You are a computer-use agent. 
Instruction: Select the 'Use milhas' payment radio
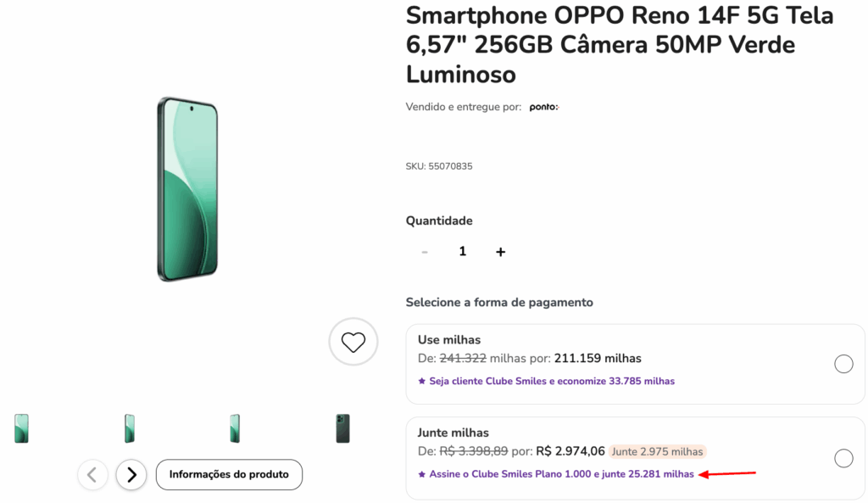pos(843,364)
